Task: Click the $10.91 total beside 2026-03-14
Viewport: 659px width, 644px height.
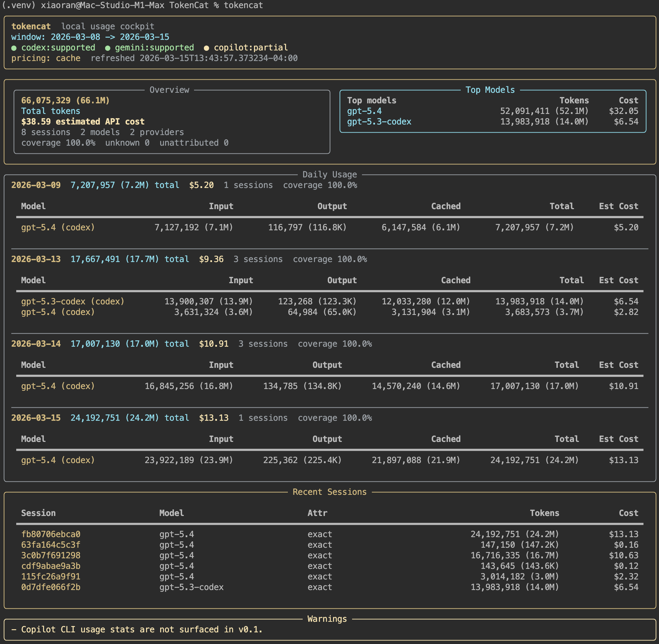Action: [x=214, y=344]
